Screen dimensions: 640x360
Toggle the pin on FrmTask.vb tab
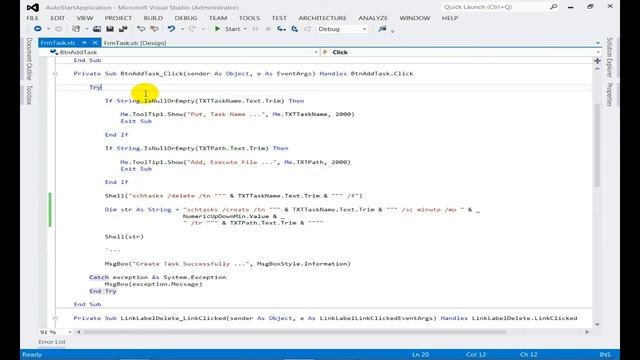click(x=84, y=42)
